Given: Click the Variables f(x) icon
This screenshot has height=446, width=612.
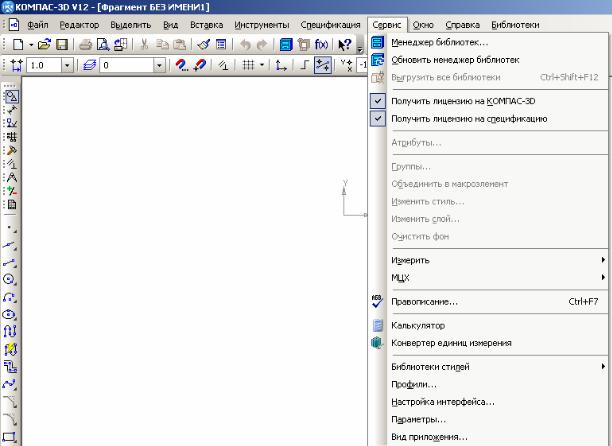Looking at the screenshot, I should click(321, 45).
